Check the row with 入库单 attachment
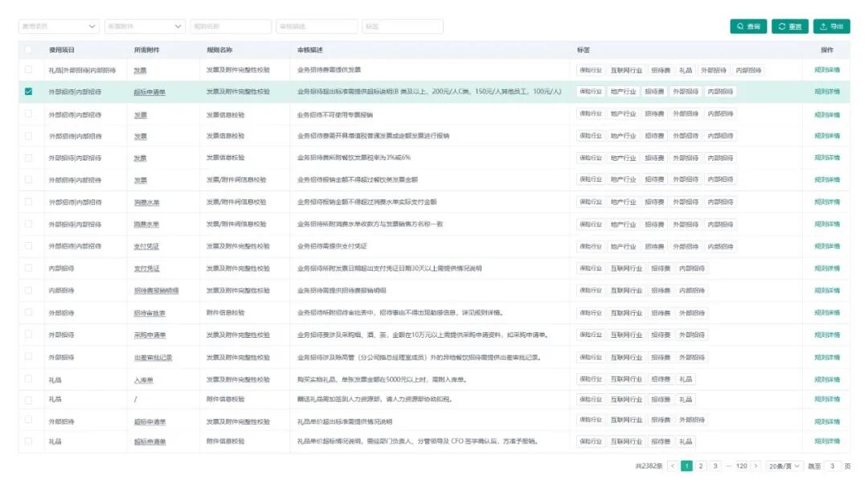Image resolution: width=868 pixels, height=489 pixels. pos(28,379)
